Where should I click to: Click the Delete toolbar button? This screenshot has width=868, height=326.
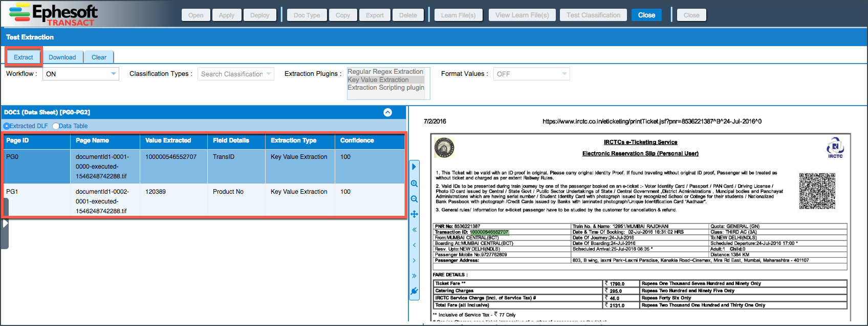pos(408,15)
